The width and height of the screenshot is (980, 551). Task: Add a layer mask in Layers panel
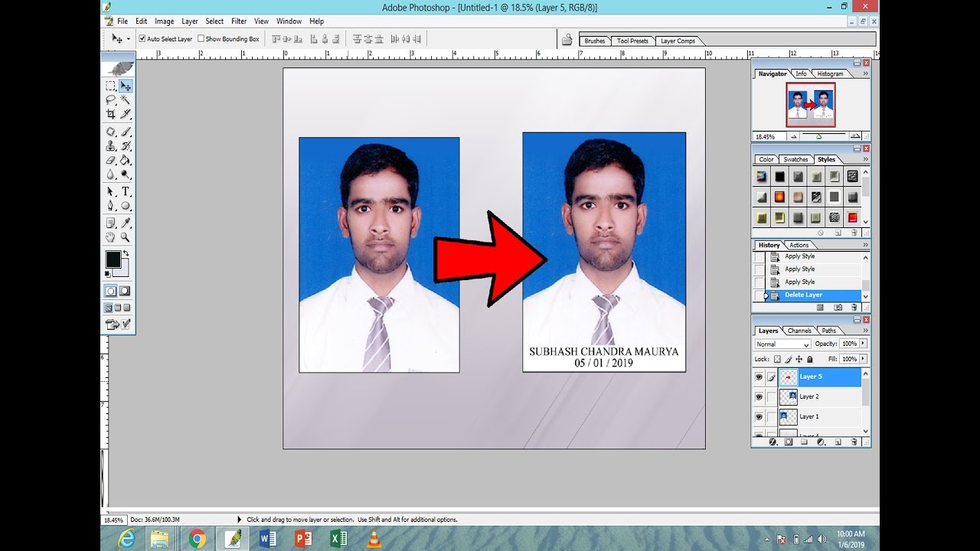click(x=789, y=442)
